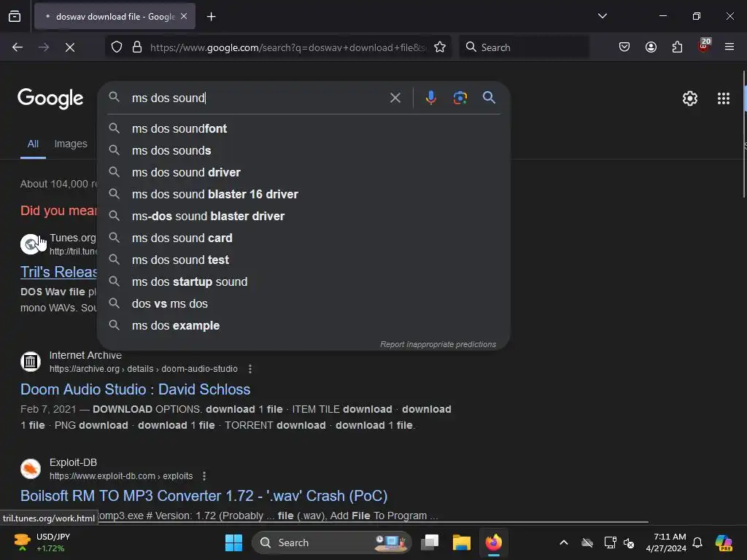Choose ms dos sound blaster 16 driver

click(304, 194)
